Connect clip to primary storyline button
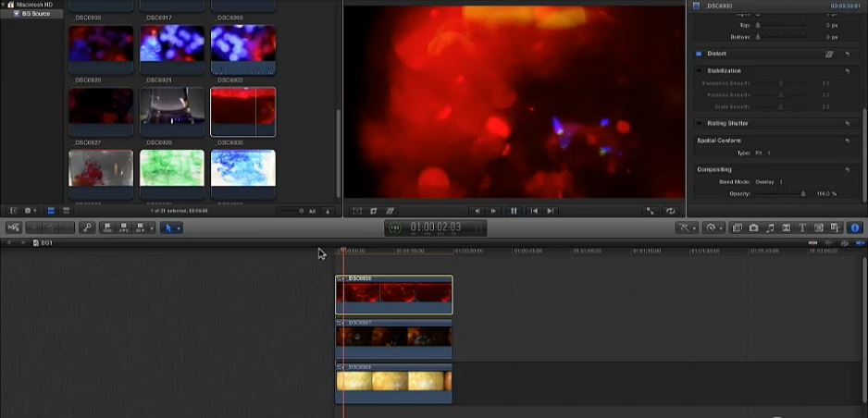The height and width of the screenshot is (418, 868). [x=108, y=227]
